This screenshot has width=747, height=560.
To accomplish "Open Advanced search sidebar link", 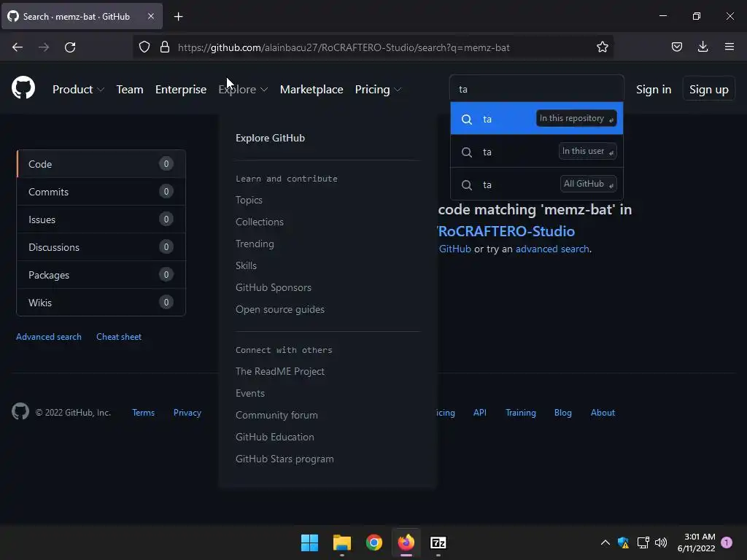I will [x=49, y=337].
